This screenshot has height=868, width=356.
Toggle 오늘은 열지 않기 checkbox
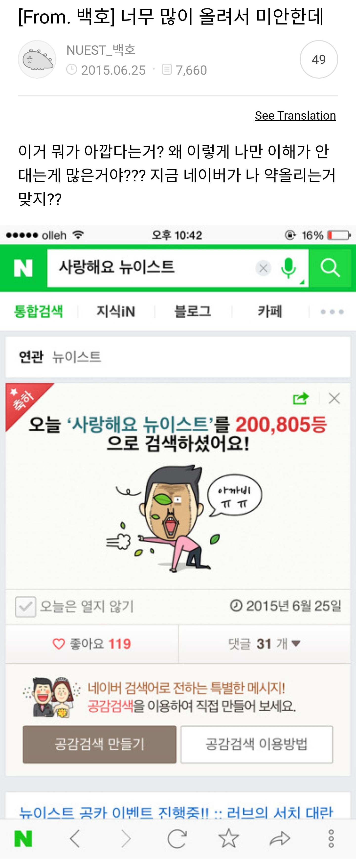25,607
